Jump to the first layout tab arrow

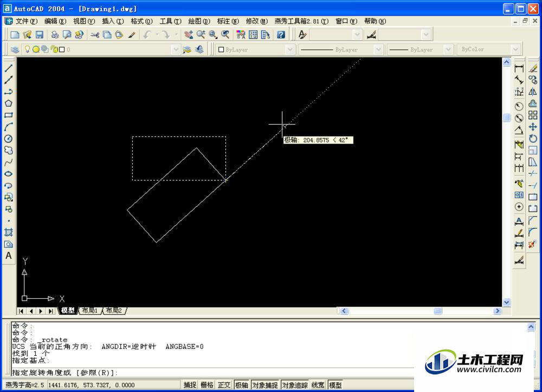coord(22,311)
